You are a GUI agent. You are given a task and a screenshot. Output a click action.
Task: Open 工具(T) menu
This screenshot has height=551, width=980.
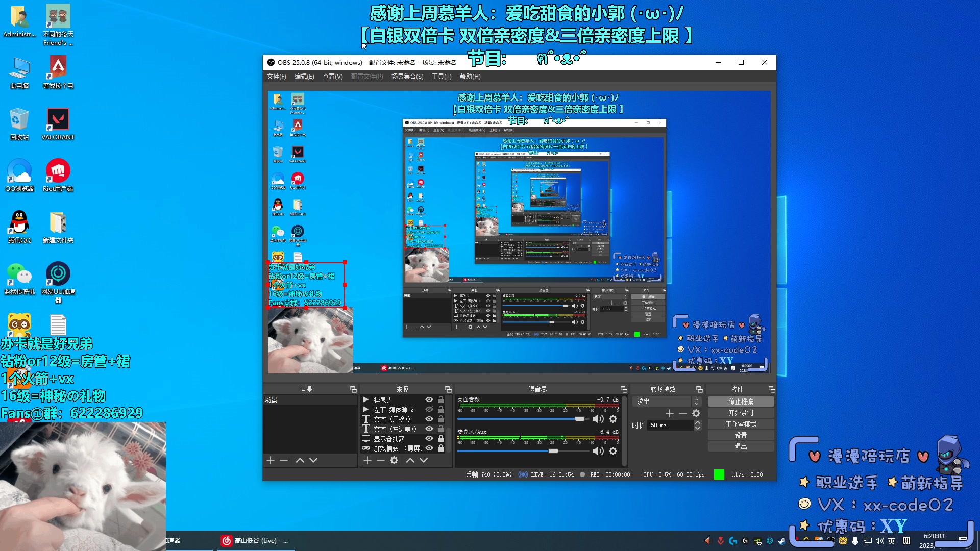tap(442, 77)
